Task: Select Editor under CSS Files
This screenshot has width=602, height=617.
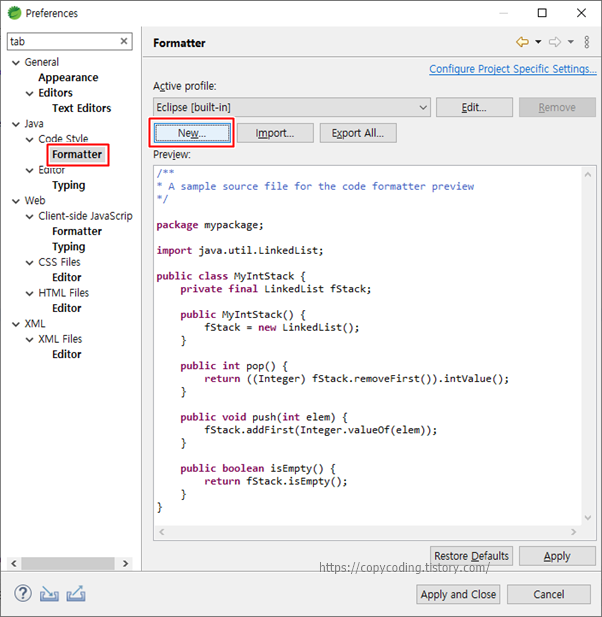Action: coord(66,277)
